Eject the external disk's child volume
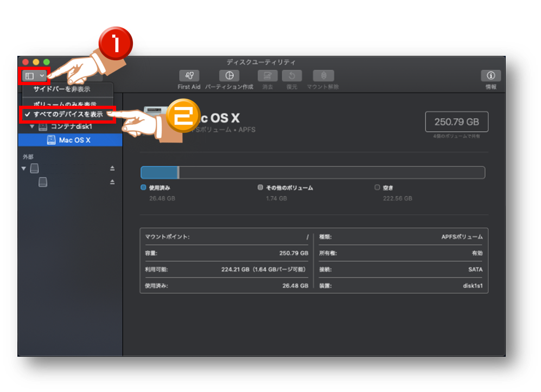The image size is (541, 392). pyautogui.click(x=112, y=182)
